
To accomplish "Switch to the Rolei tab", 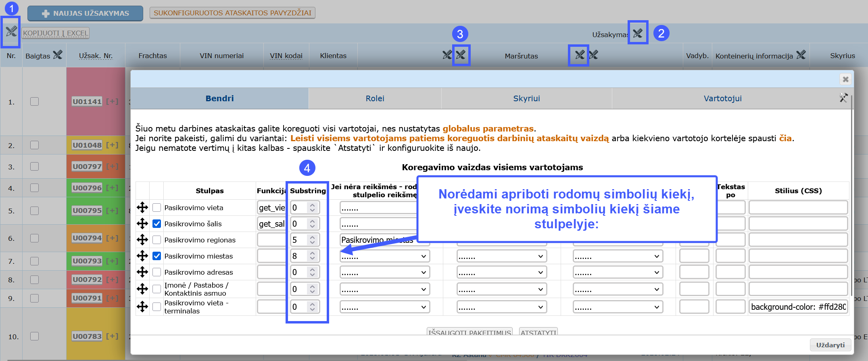I will [x=375, y=98].
